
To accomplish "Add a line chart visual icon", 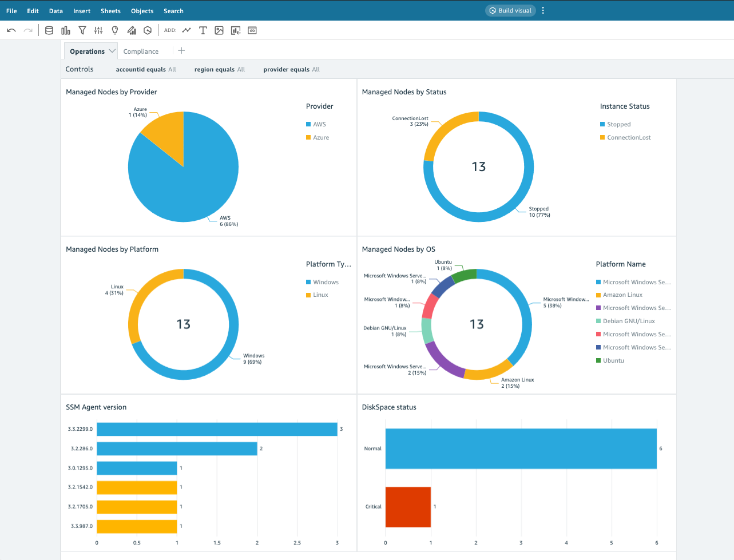I will pyautogui.click(x=187, y=30).
